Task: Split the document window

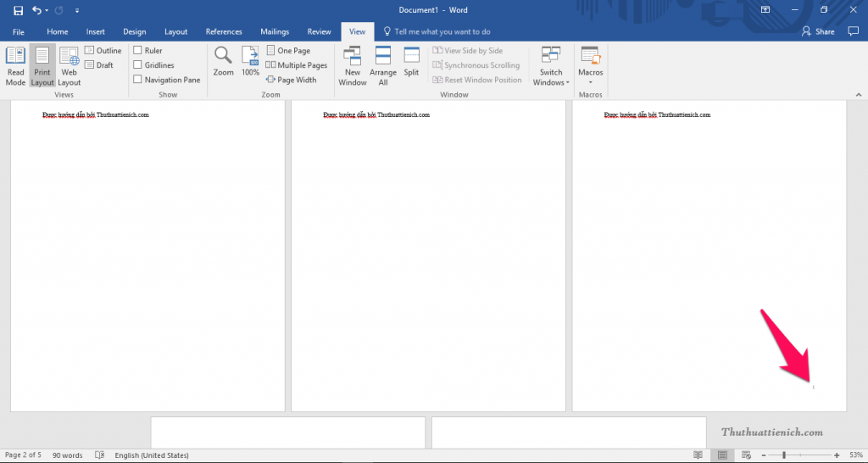Action: (x=411, y=61)
